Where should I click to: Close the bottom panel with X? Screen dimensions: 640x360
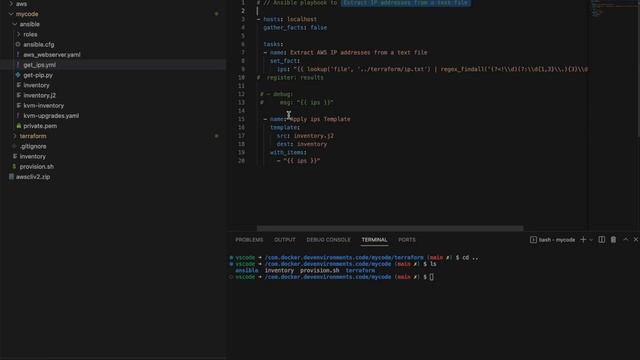(x=636, y=240)
